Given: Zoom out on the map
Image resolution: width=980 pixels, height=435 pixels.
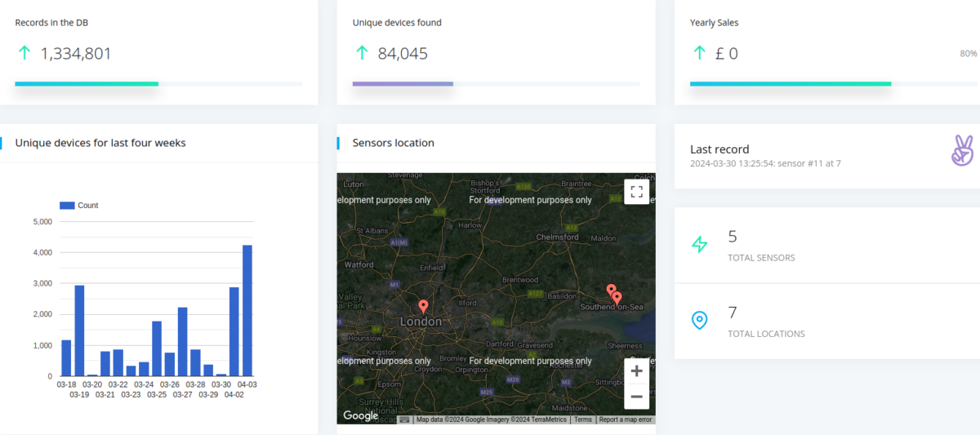Looking at the screenshot, I should (x=637, y=397).
